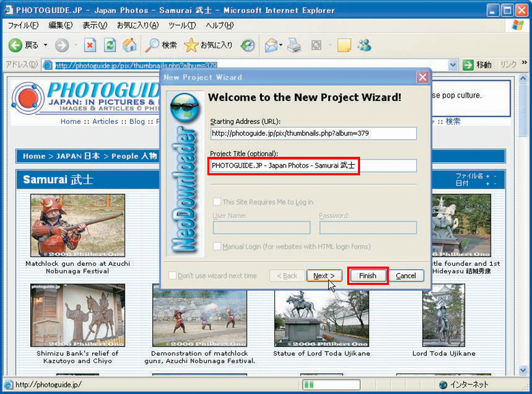Close the New Project Wizard dialog
This screenshot has height=394, width=532.
point(422,77)
